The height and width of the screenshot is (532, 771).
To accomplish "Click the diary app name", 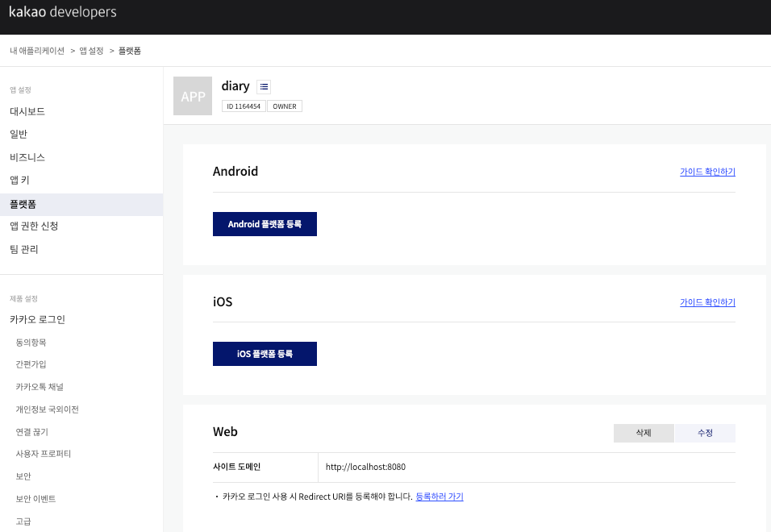I will [x=235, y=86].
